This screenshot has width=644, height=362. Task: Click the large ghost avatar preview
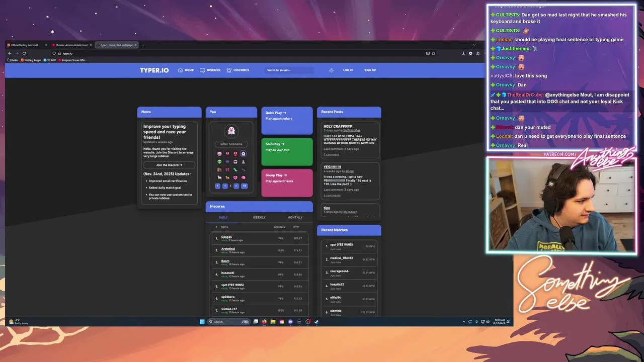click(231, 131)
